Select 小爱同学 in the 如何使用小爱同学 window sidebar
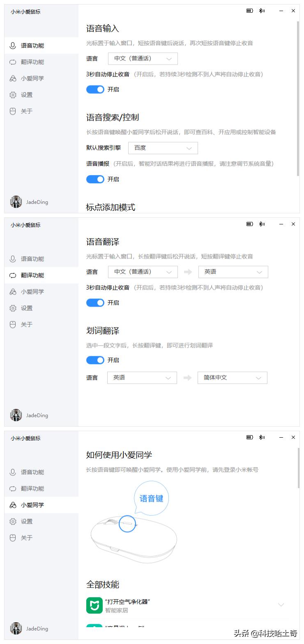Viewport: 304px width, 644px height. 41,505
